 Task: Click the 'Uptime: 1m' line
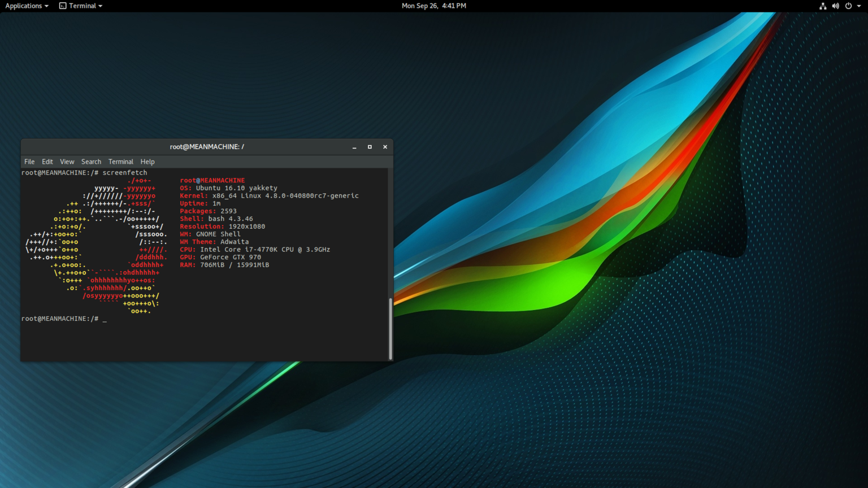[200, 203]
